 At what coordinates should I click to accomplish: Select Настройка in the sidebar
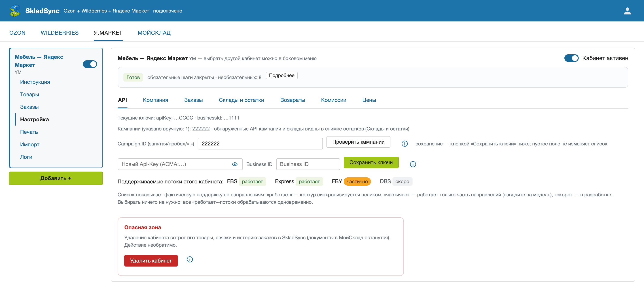34,119
